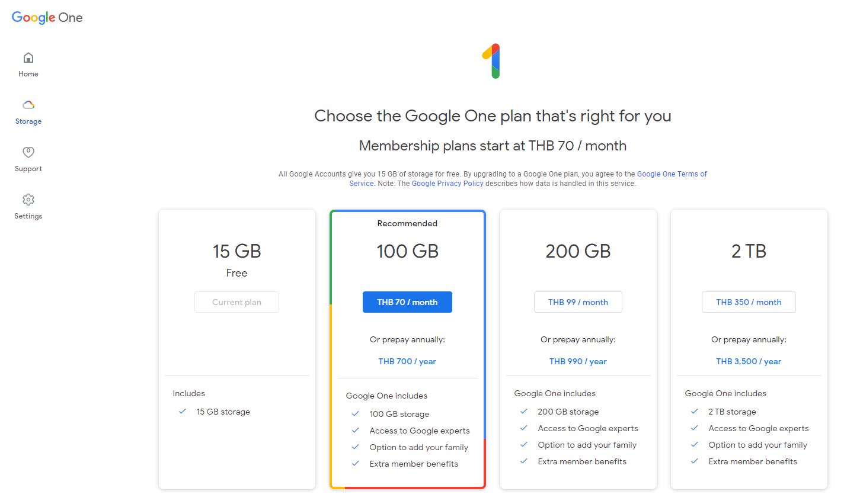
Task: Choose THB 3,500 / year annual plan
Action: (749, 361)
